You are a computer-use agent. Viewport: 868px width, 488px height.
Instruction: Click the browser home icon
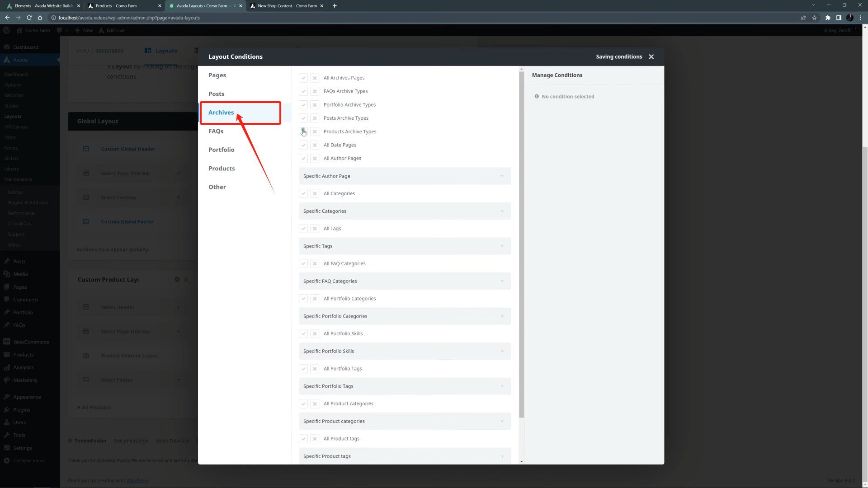(x=40, y=18)
